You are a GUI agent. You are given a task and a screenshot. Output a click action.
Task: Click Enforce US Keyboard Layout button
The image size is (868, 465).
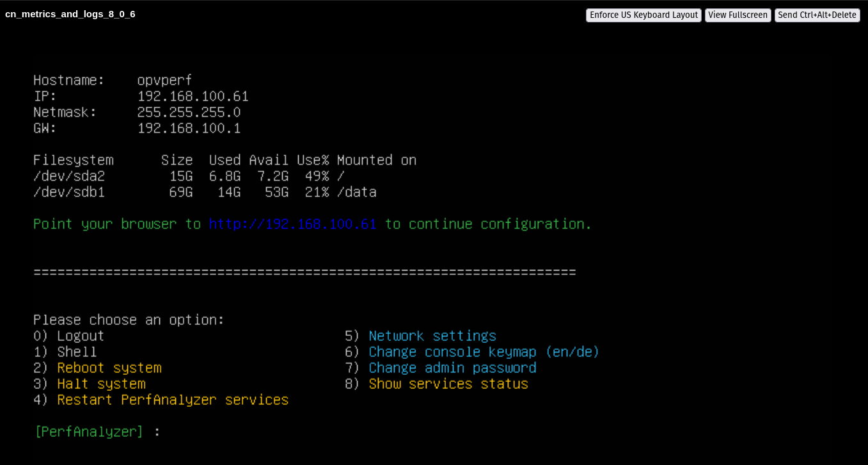(x=643, y=15)
